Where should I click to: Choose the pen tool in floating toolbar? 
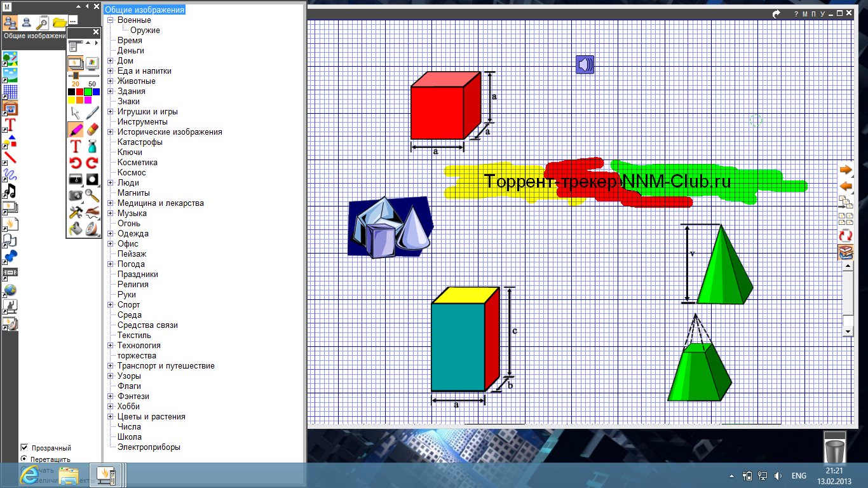(x=93, y=113)
